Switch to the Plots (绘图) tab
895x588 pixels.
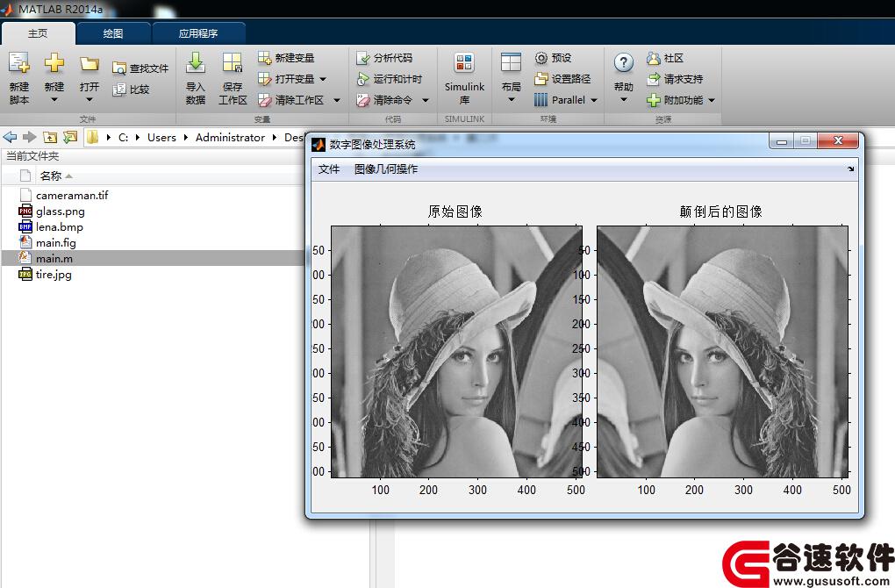(x=113, y=33)
